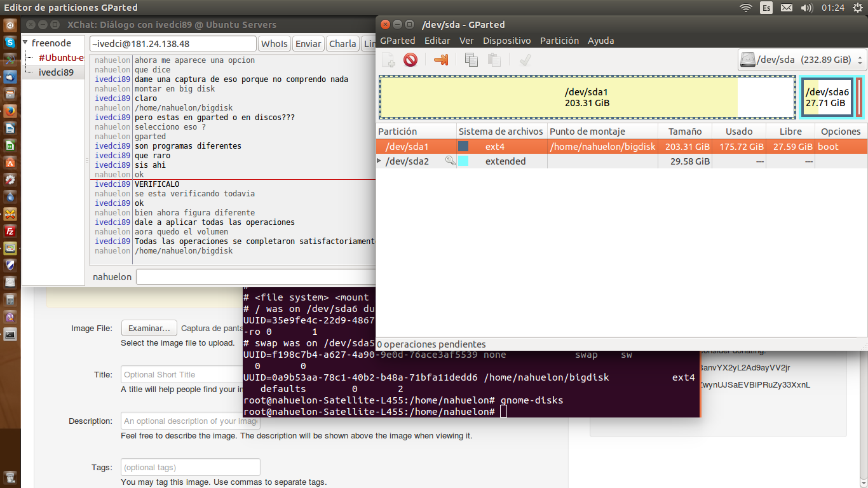Click the Enviar button in XChat
This screenshot has height=488, width=868.
(x=308, y=44)
